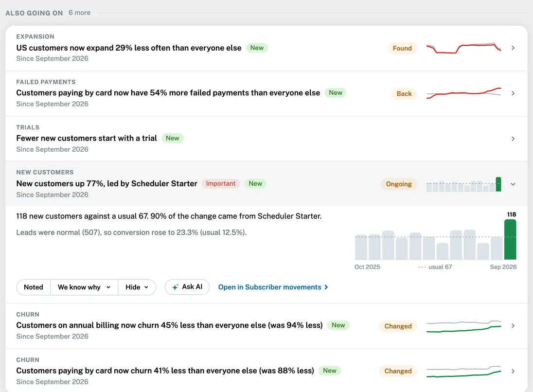
Task: Click the Ongoing status badge
Action: click(x=399, y=184)
